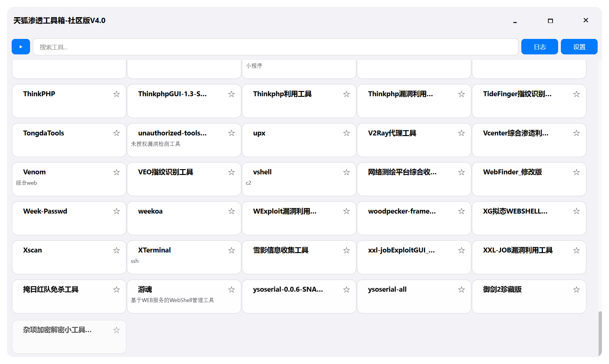Launch the upx tool
Screen dimensions: 609x364
[x=299, y=140]
